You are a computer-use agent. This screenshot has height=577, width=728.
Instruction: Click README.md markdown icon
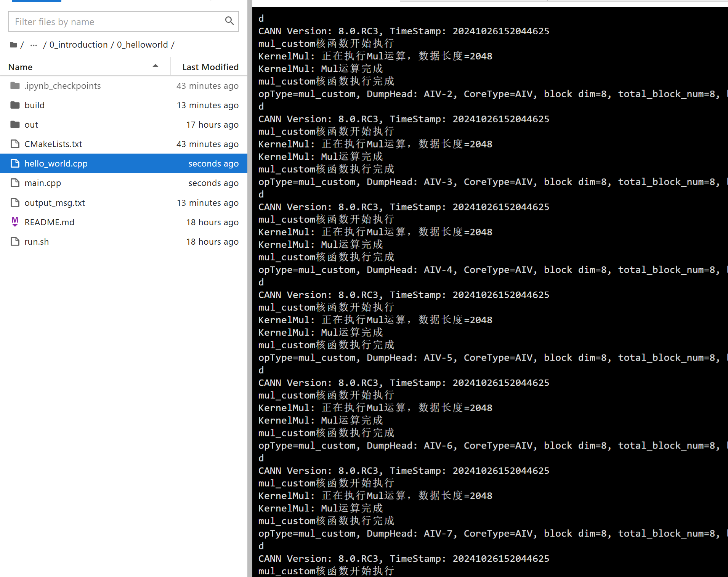15,222
